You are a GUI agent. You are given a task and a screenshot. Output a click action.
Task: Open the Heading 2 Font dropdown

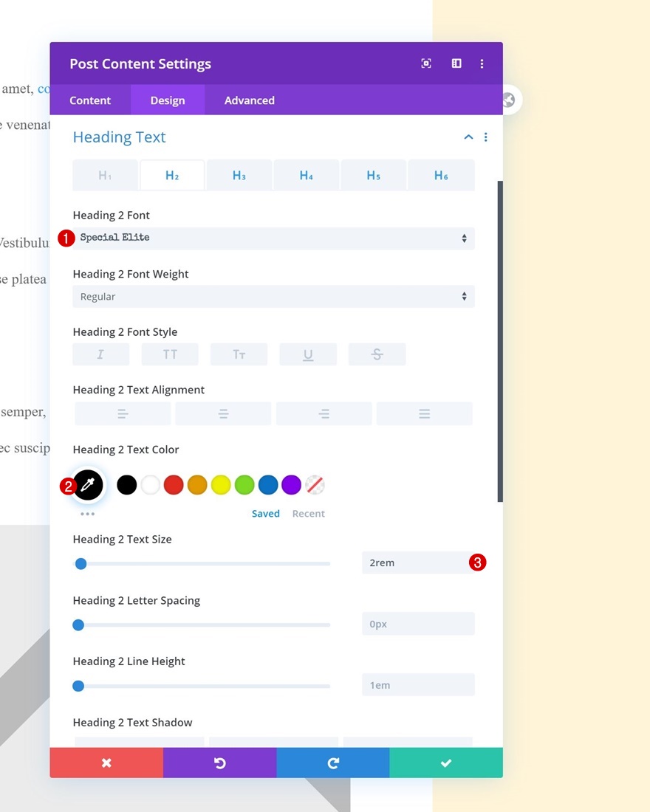(x=274, y=238)
